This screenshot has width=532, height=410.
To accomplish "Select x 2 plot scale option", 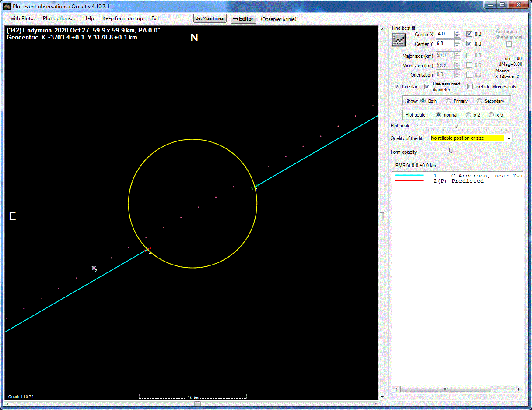I will pos(469,115).
